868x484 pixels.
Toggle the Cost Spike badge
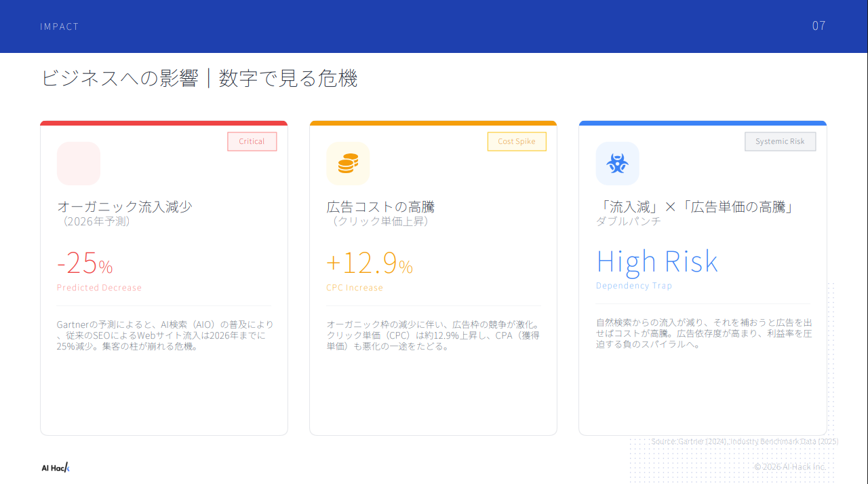coord(517,141)
